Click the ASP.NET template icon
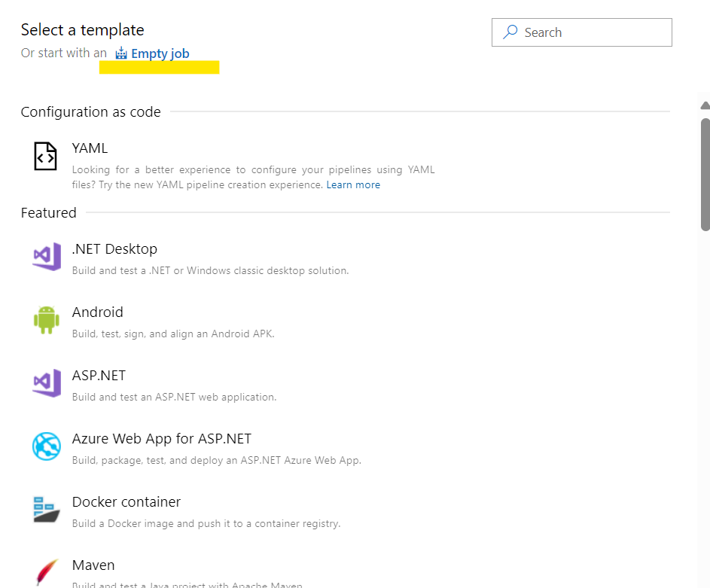This screenshot has height=588, width=710. (46, 383)
